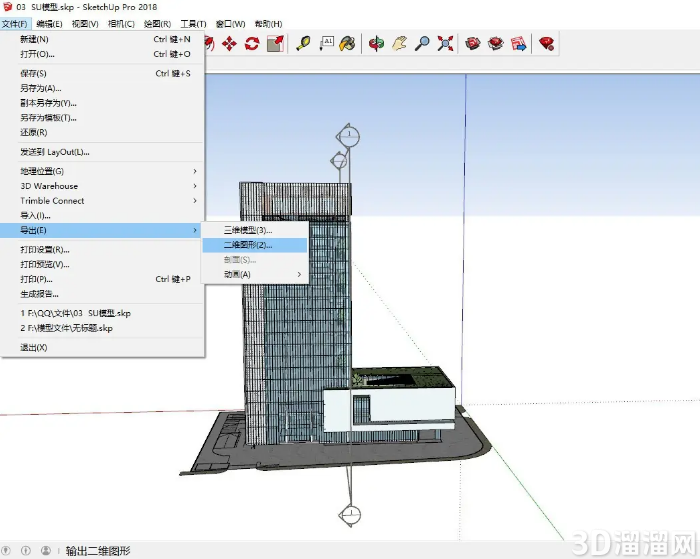Select 三维模型(3)... export option

(254, 230)
